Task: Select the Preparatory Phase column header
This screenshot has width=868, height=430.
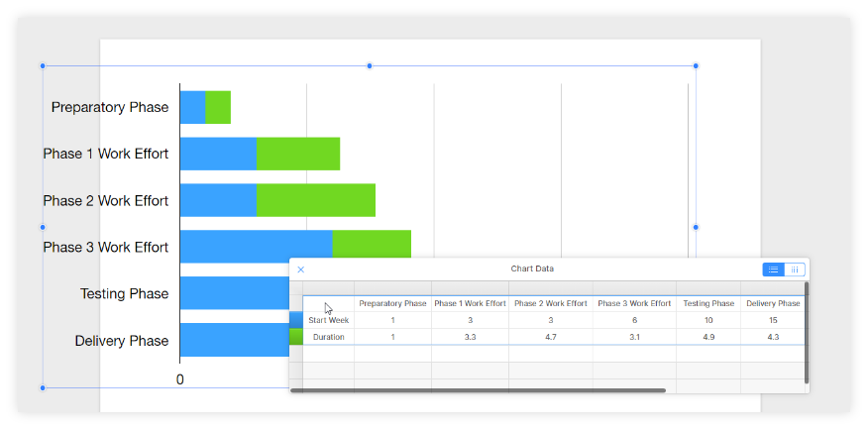Action: pyautogui.click(x=392, y=303)
